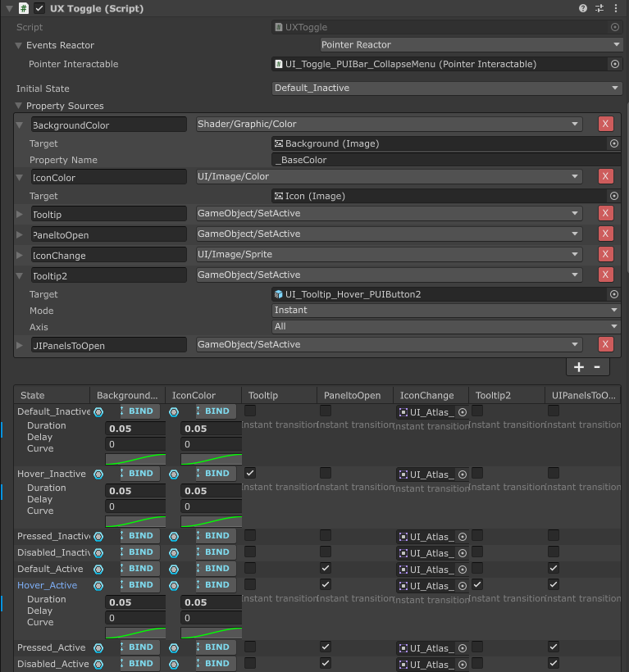Screen dimensions: 629x672
Task: Click BIND for Default_Inactive IconColor
Action: [216, 411]
